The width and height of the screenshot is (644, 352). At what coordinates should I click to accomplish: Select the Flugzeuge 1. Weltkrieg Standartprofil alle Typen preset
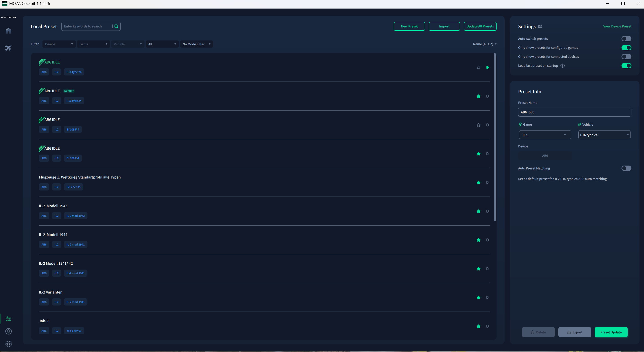pos(80,177)
